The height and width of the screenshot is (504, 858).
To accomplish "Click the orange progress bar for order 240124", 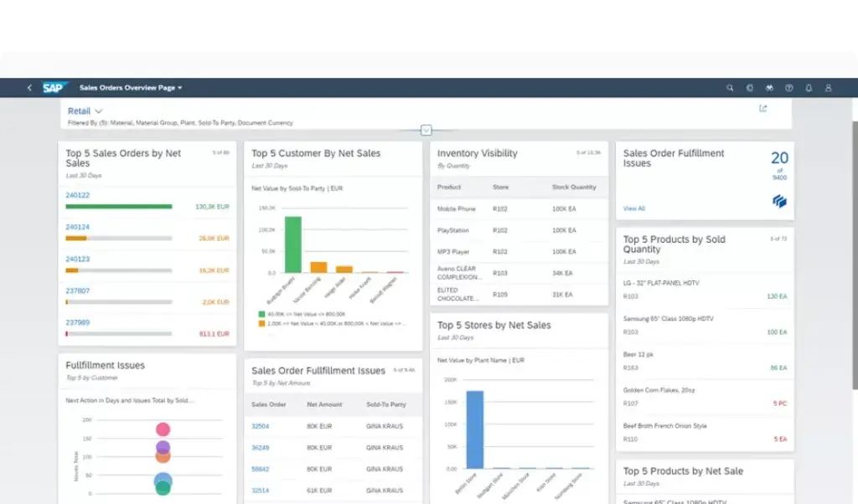I will pyautogui.click(x=76, y=239).
